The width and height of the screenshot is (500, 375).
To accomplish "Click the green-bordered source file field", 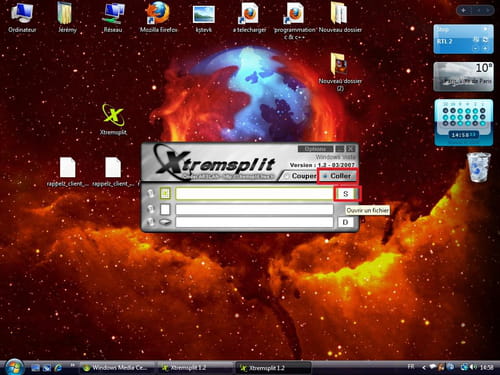I will (254, 194).
